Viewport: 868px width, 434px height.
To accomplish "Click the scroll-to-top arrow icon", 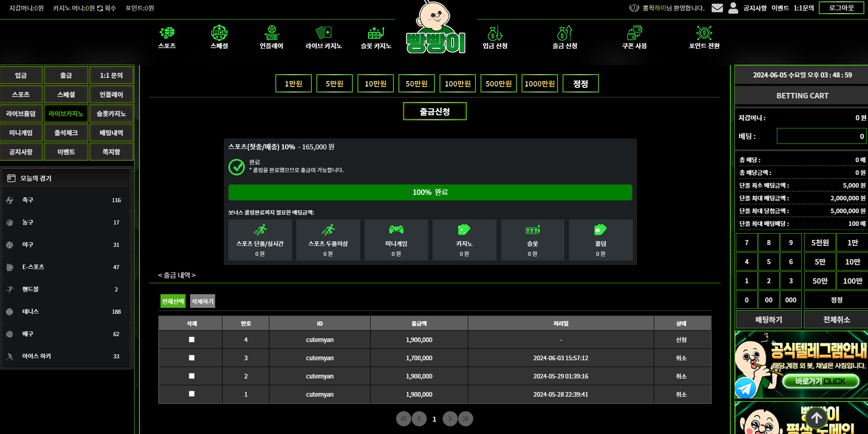I will click(816, 418).
